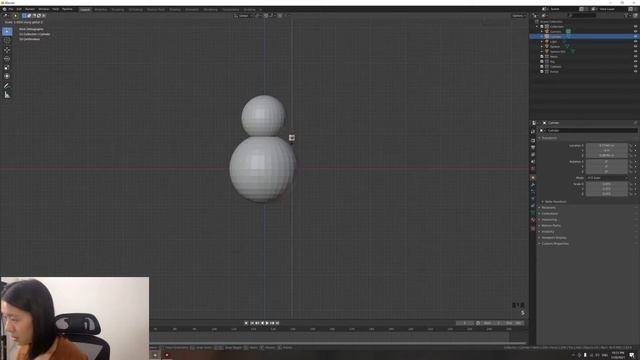Hide the selected Cylinder in outliner

pyautogui.click(x=636, y=36)
